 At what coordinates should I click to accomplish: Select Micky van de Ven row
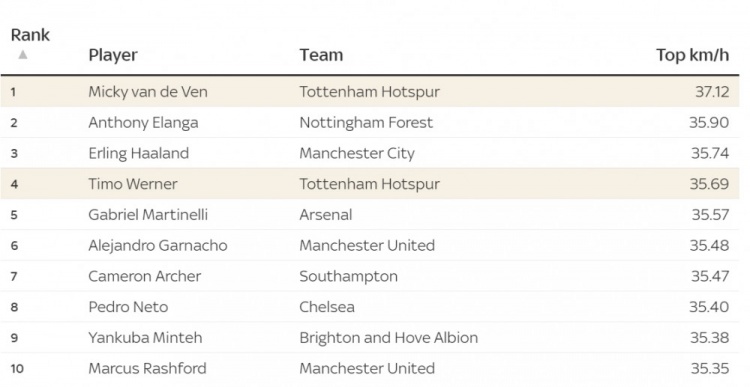tap(370, 91)
